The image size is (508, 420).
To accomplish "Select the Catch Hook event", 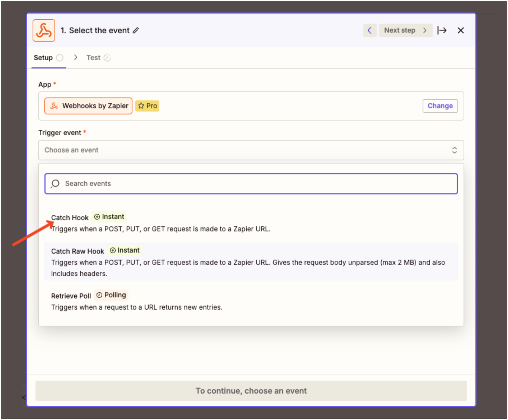I will pos(251,223).
